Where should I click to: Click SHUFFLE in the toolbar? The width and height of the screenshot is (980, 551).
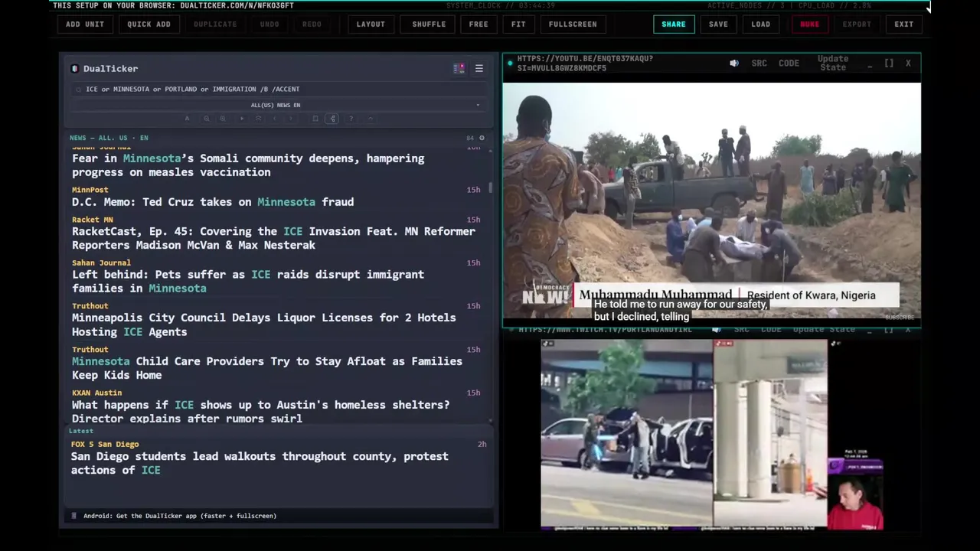(x=429, y=24)
